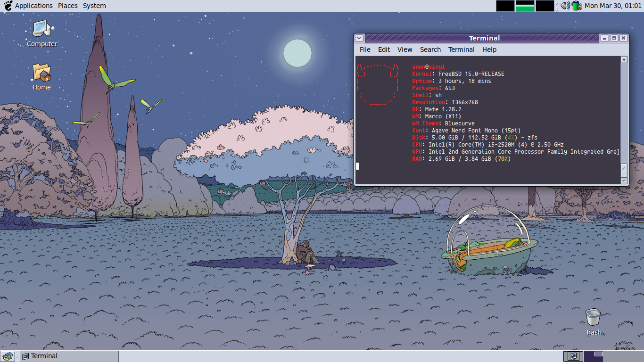Open the Help menu in Terminal

[x=489, y=49]
